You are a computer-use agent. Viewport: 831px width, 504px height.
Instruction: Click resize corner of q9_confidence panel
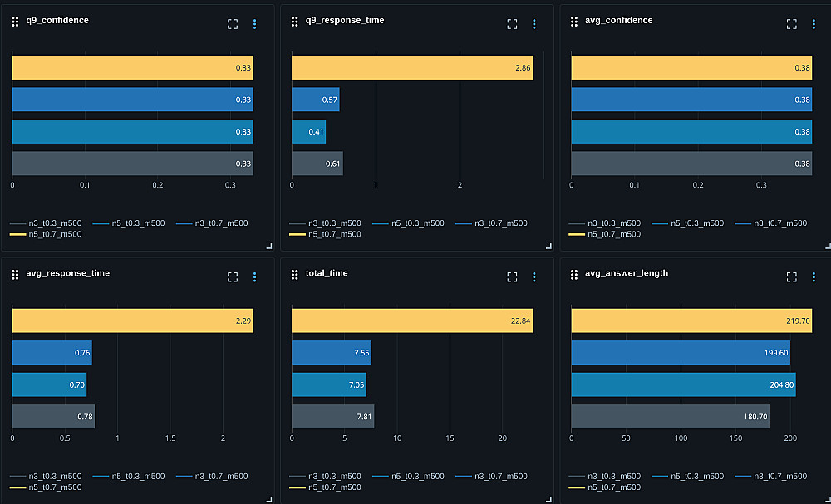(x=269, y=246)
